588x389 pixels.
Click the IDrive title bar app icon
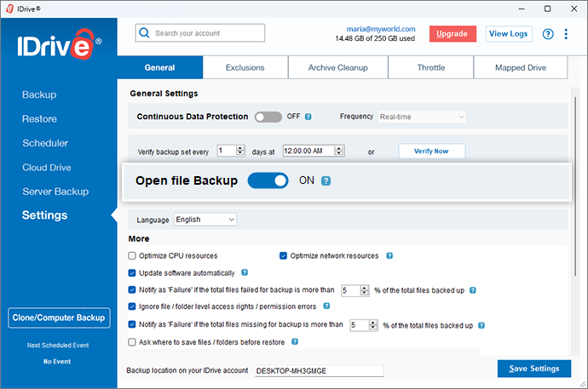click(10, 9)
